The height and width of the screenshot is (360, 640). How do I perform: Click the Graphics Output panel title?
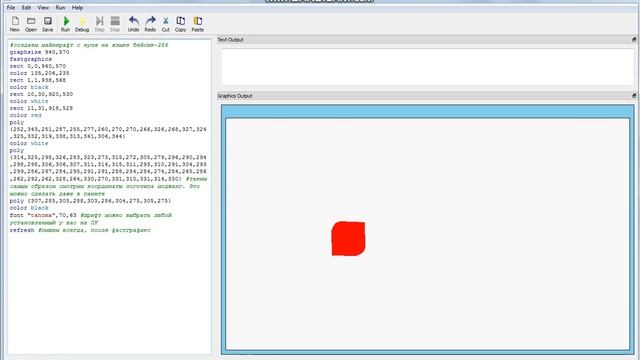235,96
